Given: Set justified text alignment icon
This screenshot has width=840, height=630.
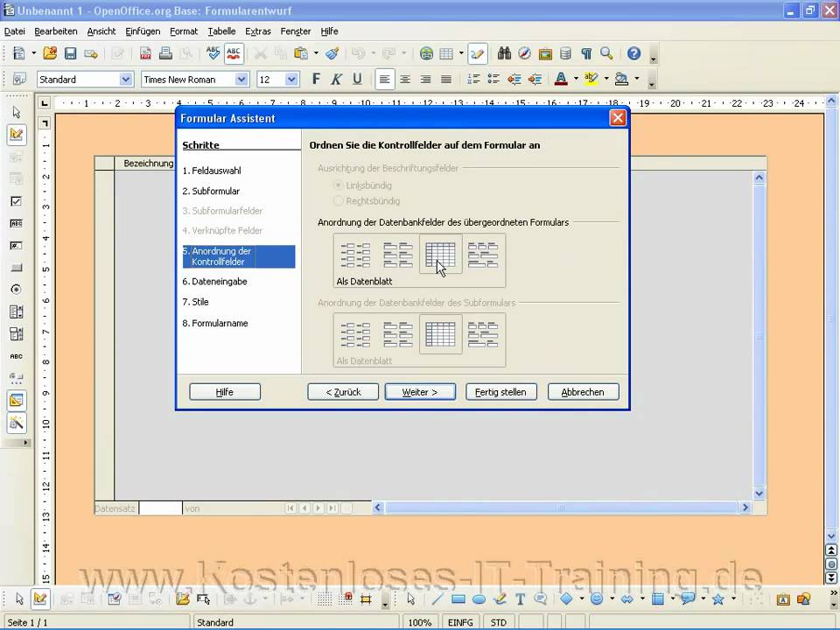Looking at the screenshot, I should [x=446, y=80].
